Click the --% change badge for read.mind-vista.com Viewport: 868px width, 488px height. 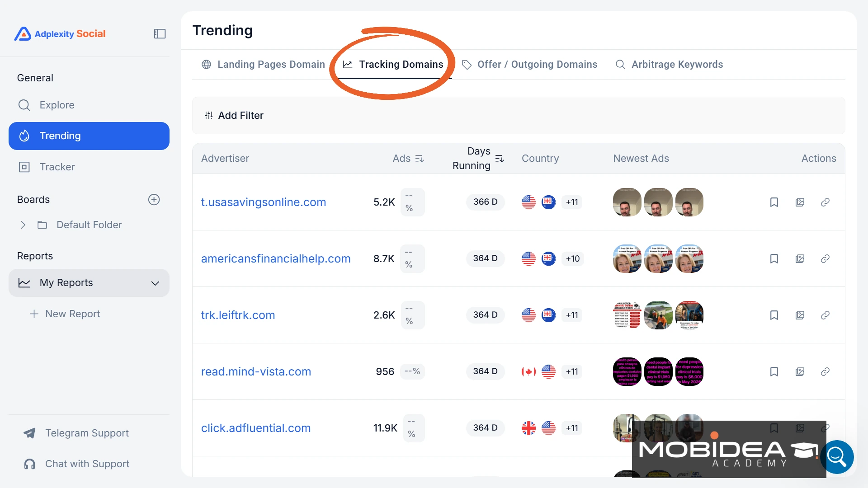(412, 371)
